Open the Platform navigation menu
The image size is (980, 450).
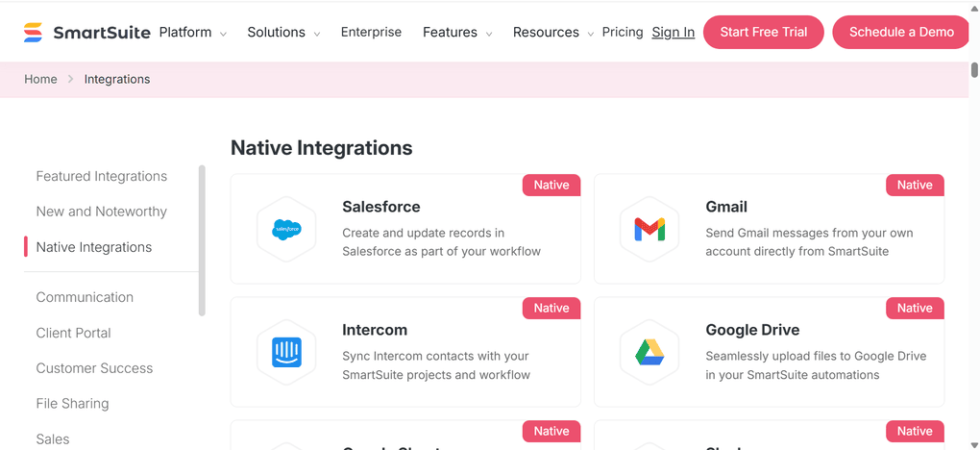[185, 32]
